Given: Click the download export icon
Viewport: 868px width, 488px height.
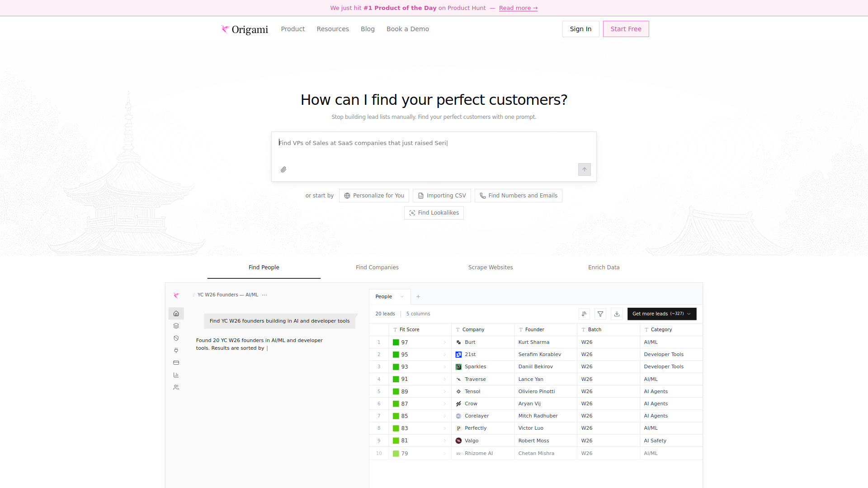Looking at the screenshot, I should 617,314.
